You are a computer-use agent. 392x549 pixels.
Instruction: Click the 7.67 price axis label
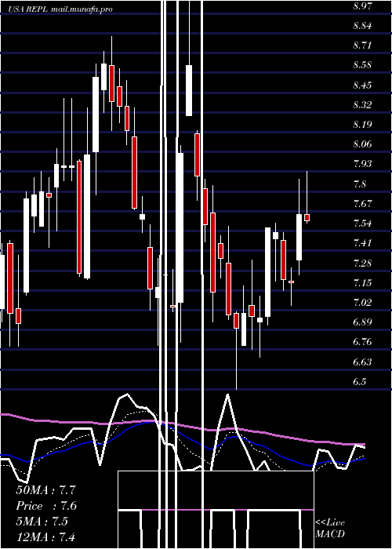[x=362, y=203]
